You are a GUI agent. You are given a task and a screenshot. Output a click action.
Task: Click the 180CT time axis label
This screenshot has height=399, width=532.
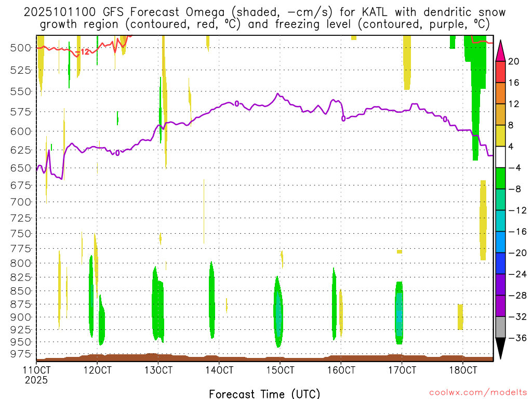tap(463, 370)
